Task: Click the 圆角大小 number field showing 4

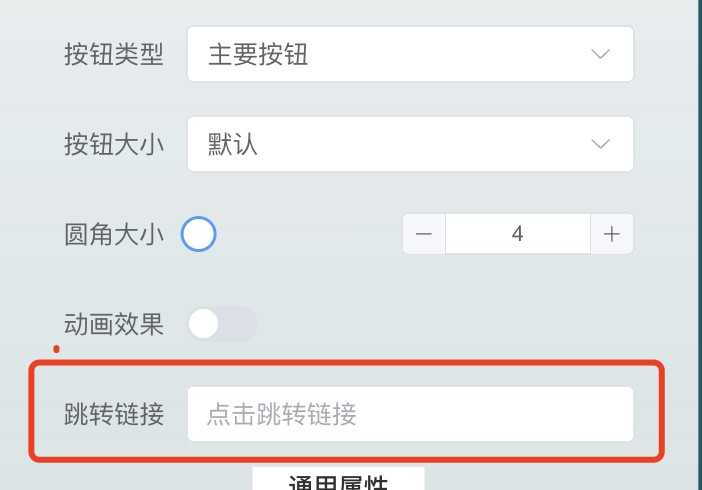Action: [x=517, y=234]
